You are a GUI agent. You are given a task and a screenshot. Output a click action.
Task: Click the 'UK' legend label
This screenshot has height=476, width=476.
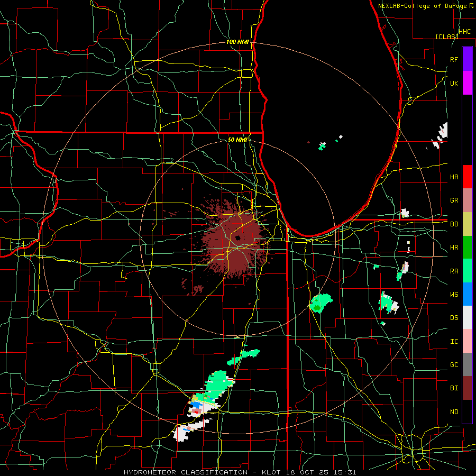[x=454, y=83]
